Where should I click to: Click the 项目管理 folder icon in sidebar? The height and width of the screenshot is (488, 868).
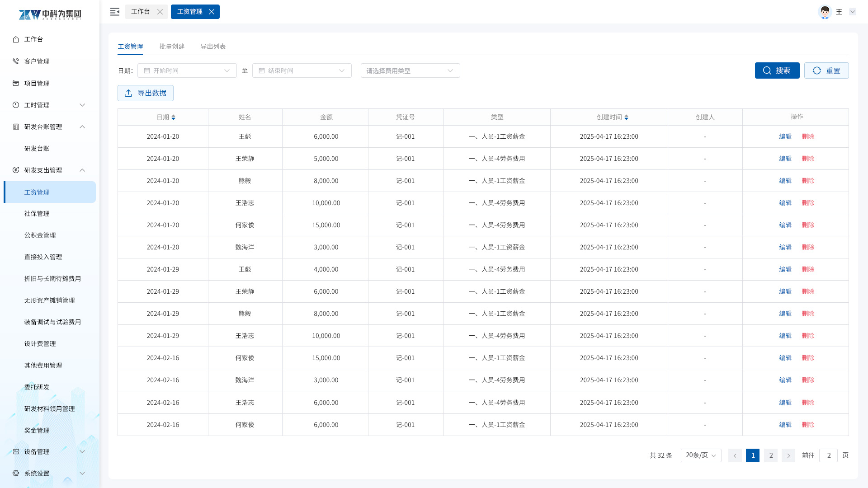(x=16, y=83)
